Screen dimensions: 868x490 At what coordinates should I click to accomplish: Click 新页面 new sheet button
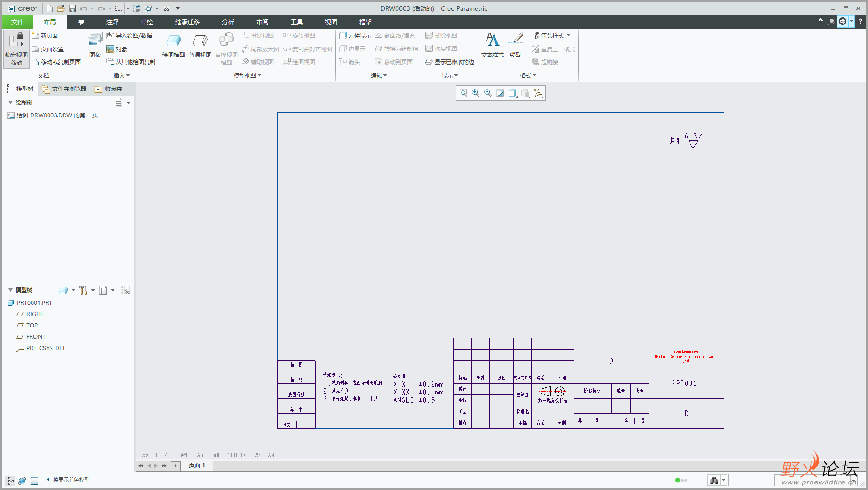45,35
